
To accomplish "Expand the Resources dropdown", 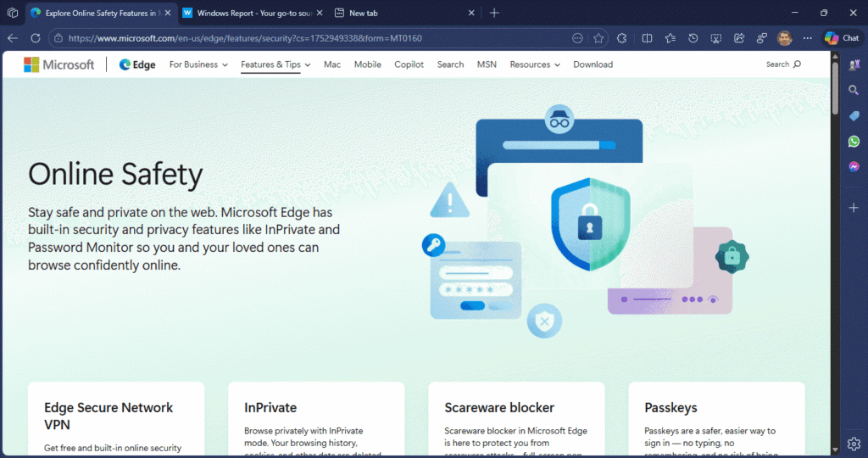I will (535, 64).
